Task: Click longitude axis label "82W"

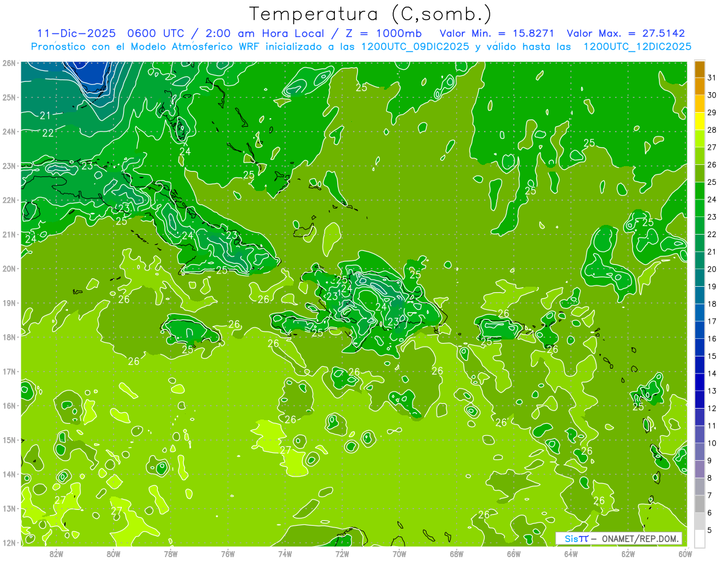Action: coord(56,554)
